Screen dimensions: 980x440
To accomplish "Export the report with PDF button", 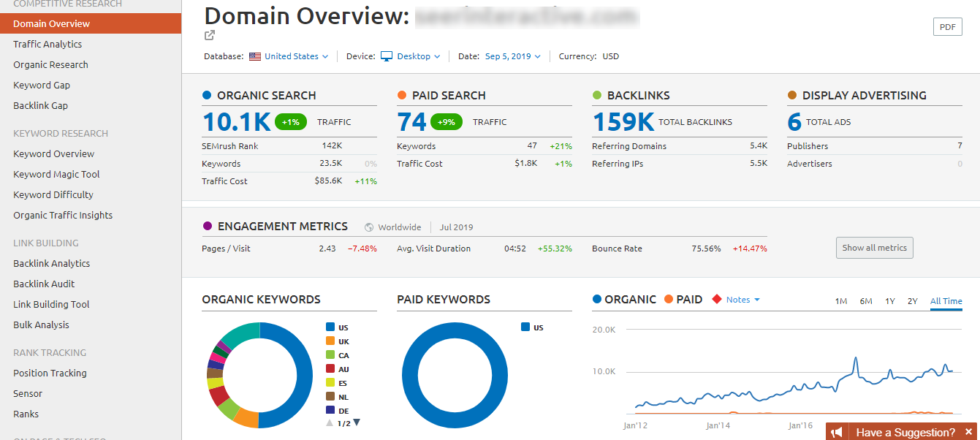I will pos(947,27).
